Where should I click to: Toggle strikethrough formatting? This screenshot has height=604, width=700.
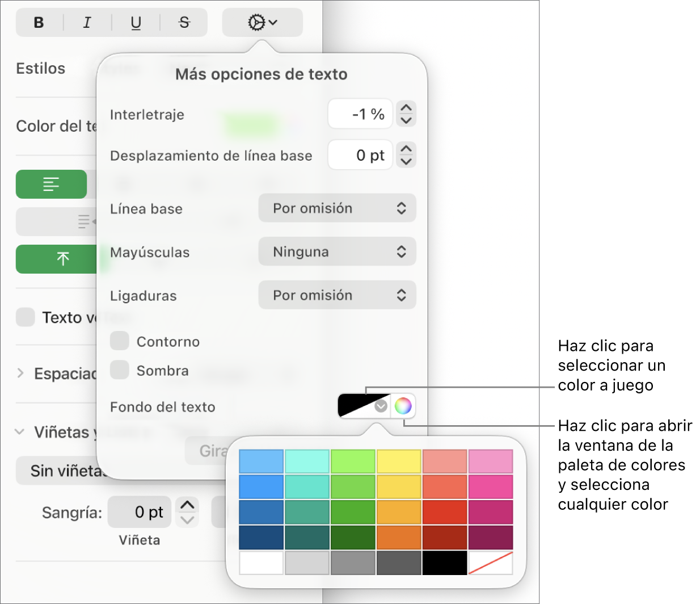click(184, 23)
